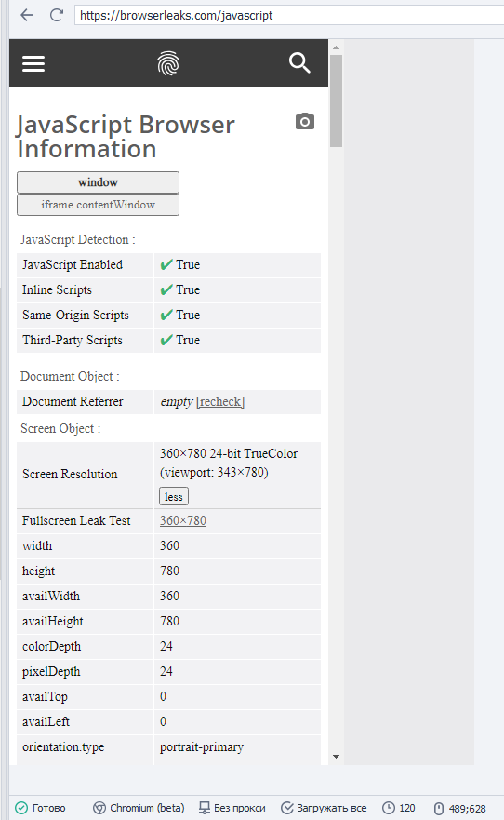
Task: Focus the browserleaks URL address field
Action: tap(289, 15)
